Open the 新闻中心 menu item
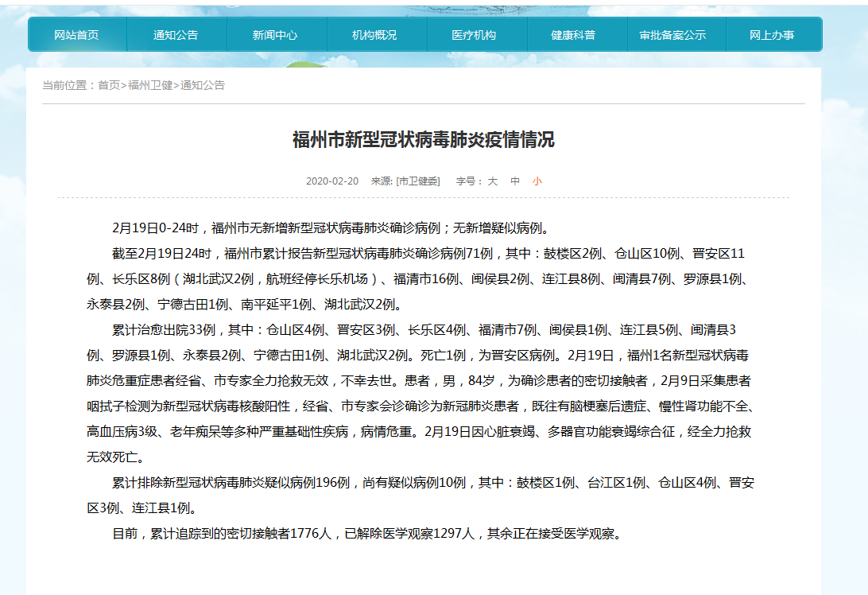This screenshot has height=595, width=868. click(275, 35)
